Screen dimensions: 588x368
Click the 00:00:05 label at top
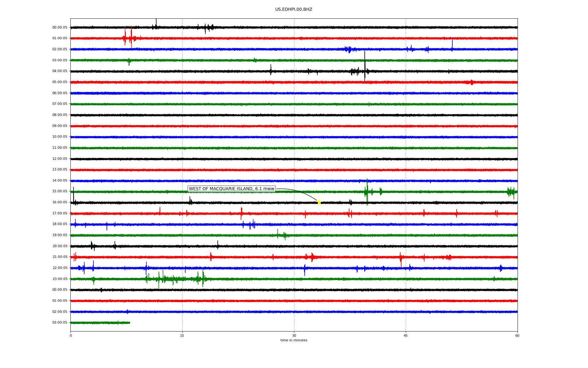click(x=60, y=28)
